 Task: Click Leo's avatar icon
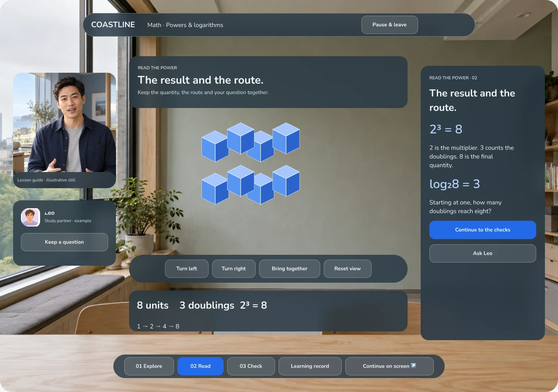(31, 217)
